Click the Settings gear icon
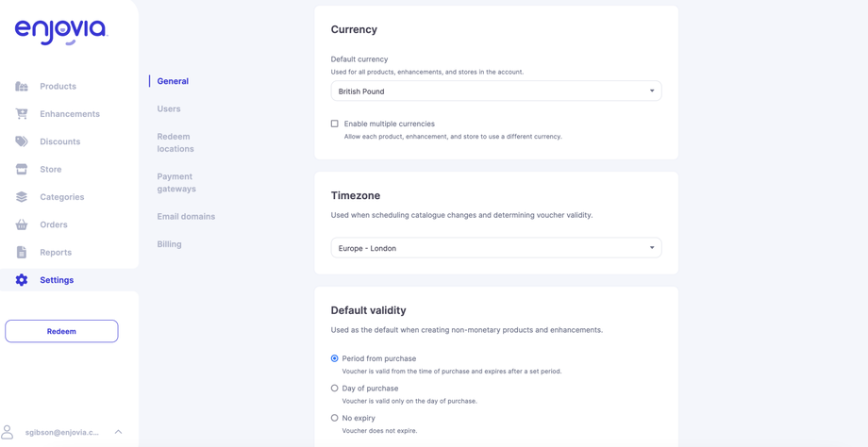The height and width of the screenshot is (447, 868). [22, 280]
